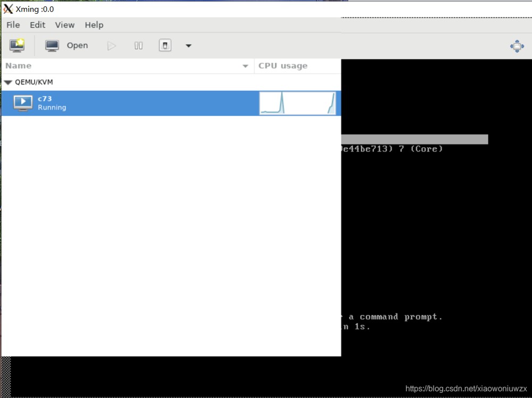Click the Running status text under c73
Screen dimensions: 532x398
click(52, 107)
